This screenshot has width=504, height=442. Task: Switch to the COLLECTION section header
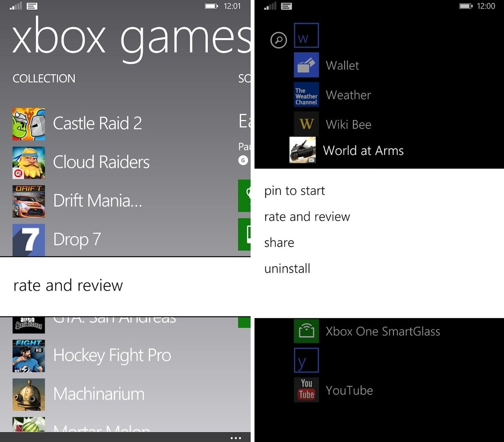(44, 79)
